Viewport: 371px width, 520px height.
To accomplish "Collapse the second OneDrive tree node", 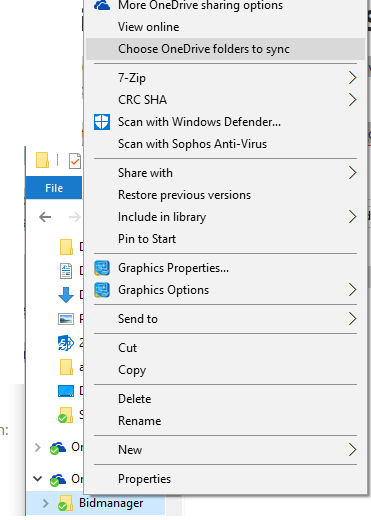I will [38, 479].
